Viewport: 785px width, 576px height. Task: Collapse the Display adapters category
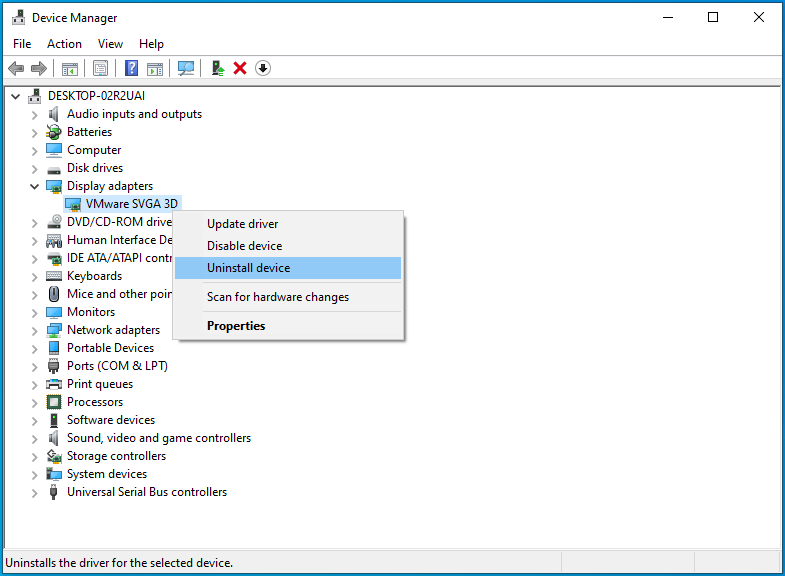(35, 187)
